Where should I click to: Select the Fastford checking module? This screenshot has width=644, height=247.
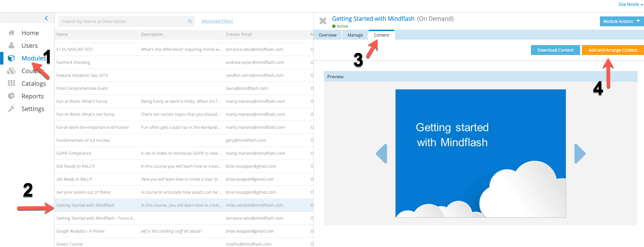[x=184, y=63]
